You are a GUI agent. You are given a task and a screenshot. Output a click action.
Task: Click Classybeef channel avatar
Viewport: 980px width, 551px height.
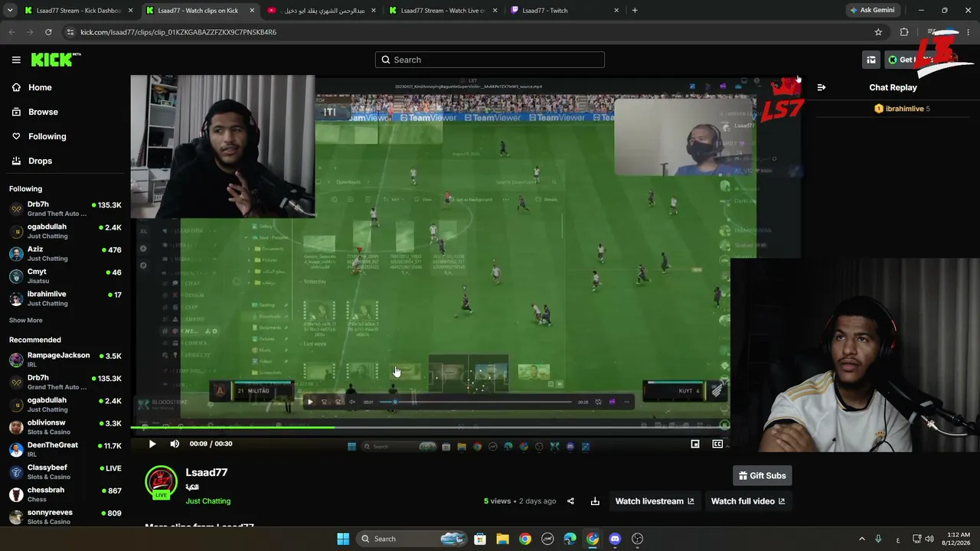click(16, 471)
